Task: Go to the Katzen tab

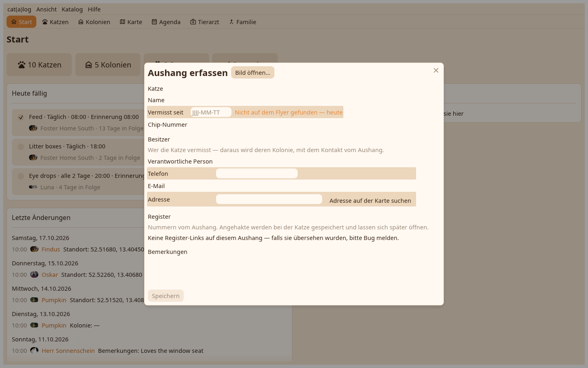Action: click(55, 22)
